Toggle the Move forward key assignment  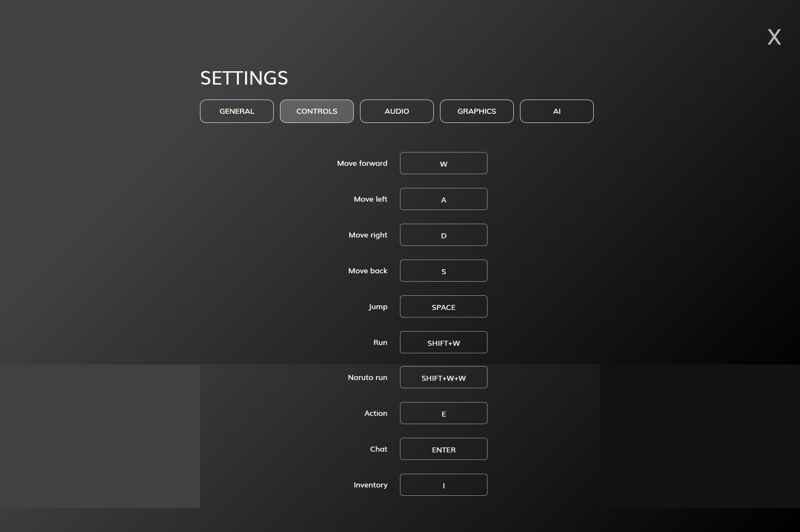[444, 163]
